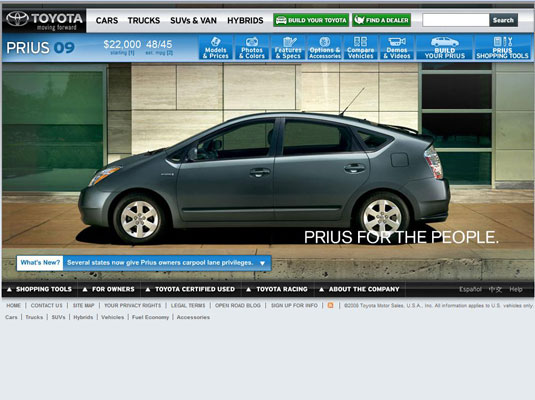
Task: Switch the site to Español
Action: pos(470,289)
